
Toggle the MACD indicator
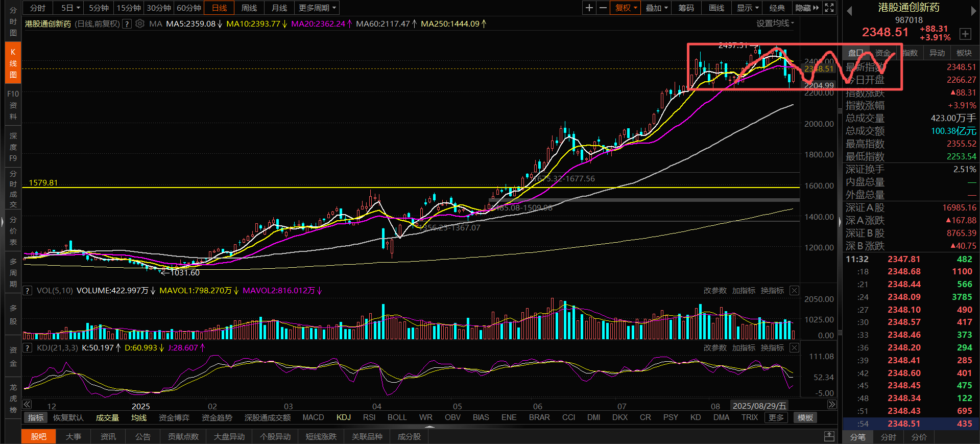pos(313,417)
